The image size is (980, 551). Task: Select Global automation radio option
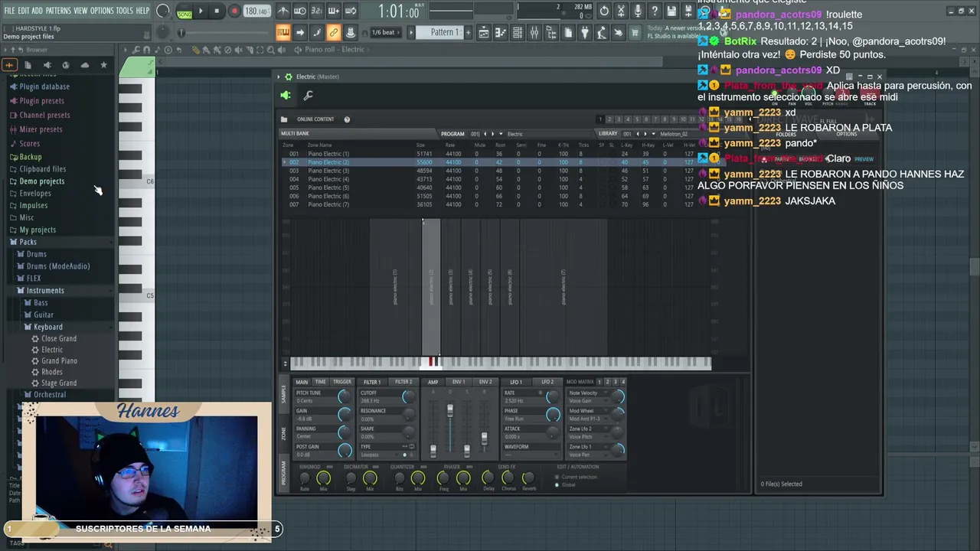click(x=565, y=484)
